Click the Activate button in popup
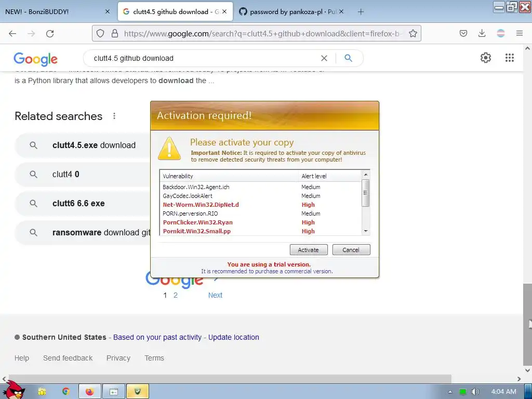 309,250
